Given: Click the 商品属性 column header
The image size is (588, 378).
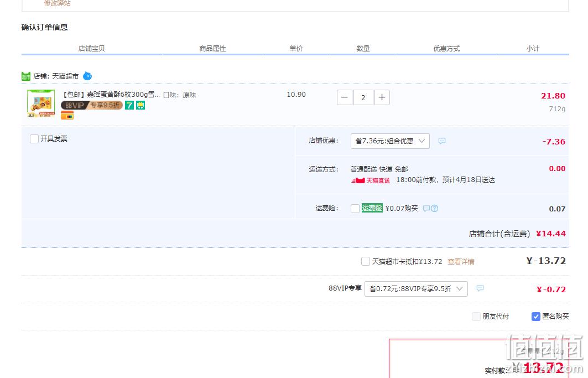Looking at the screenshot, I should coord(212,48).
